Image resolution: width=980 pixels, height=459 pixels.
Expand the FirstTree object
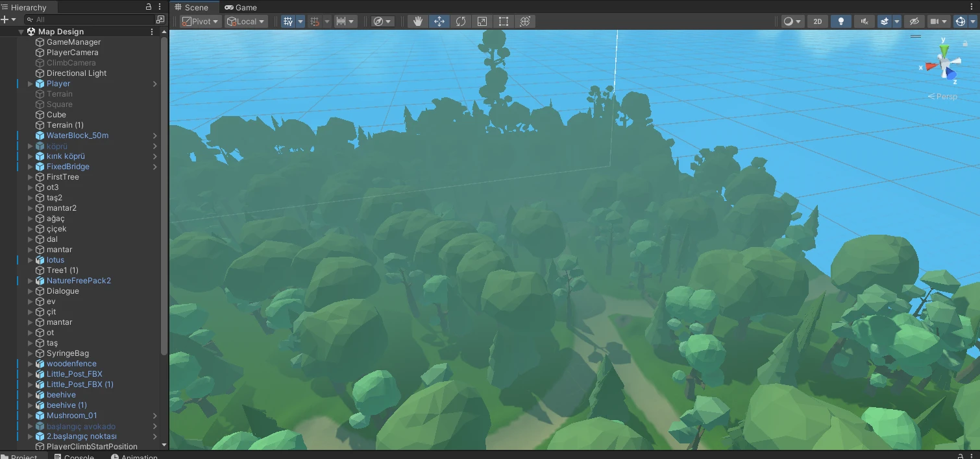coord(30,177)
